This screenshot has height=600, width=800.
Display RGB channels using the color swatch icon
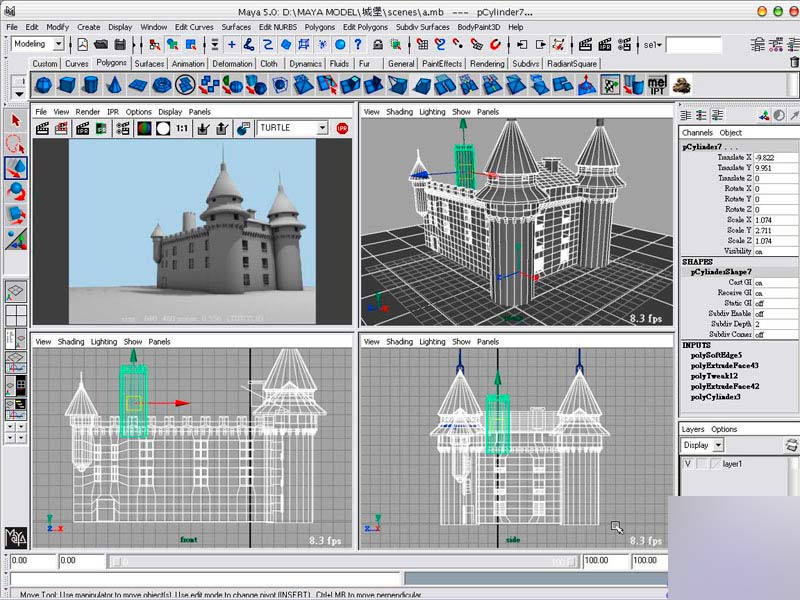pyautogui.click(x=144, y=129)
